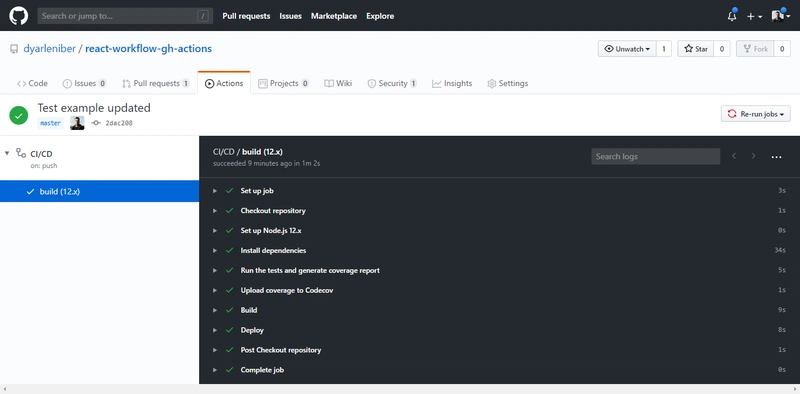Expand the Deploy step

(x=215, y=330)
